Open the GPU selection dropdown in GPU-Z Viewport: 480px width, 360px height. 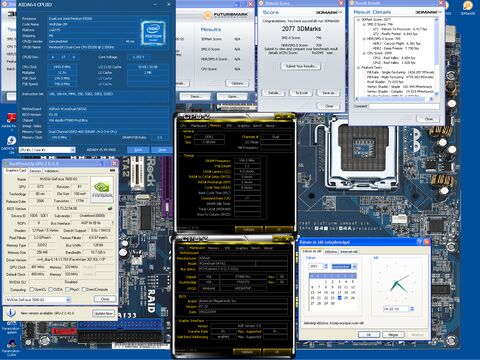(38, 300)
